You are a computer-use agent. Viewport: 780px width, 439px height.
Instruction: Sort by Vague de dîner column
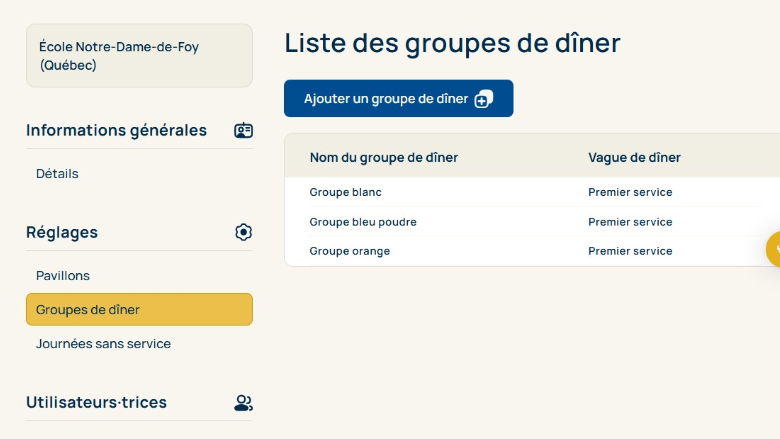(634, 157)
